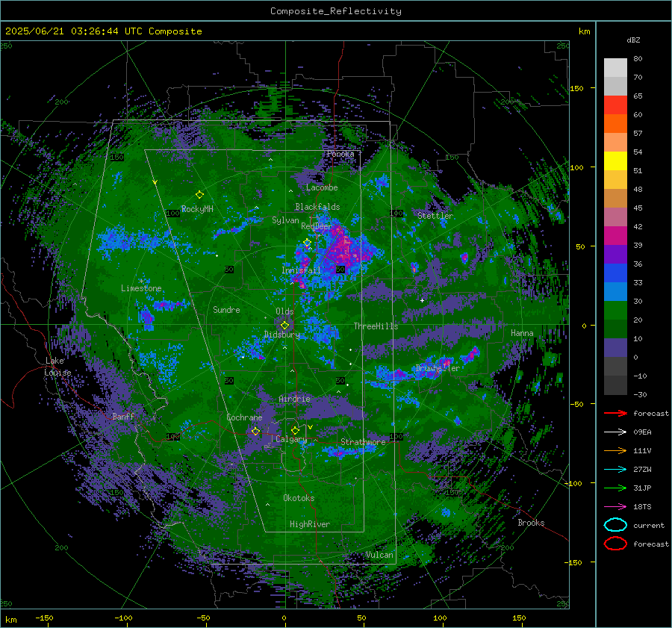Viewport: 672px width, 628px height.
Task: Select the white 09EA arrow icon
Action: (x=615, y=432)
